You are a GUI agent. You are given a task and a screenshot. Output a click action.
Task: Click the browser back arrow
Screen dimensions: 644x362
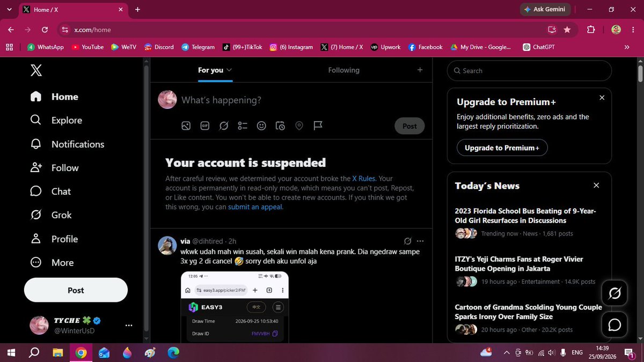click(x=11, y=29)
